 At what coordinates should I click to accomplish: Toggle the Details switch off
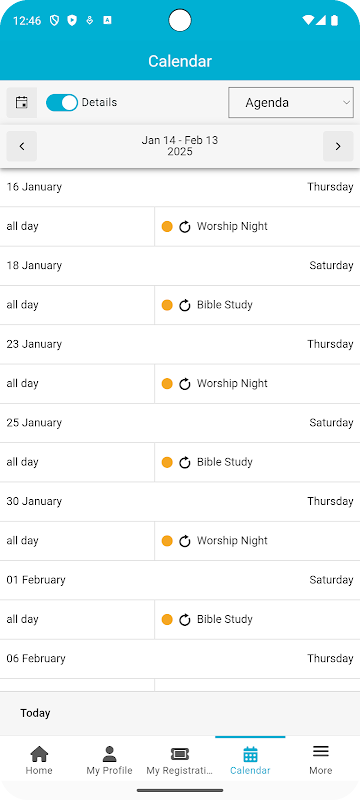coord(62,103)
